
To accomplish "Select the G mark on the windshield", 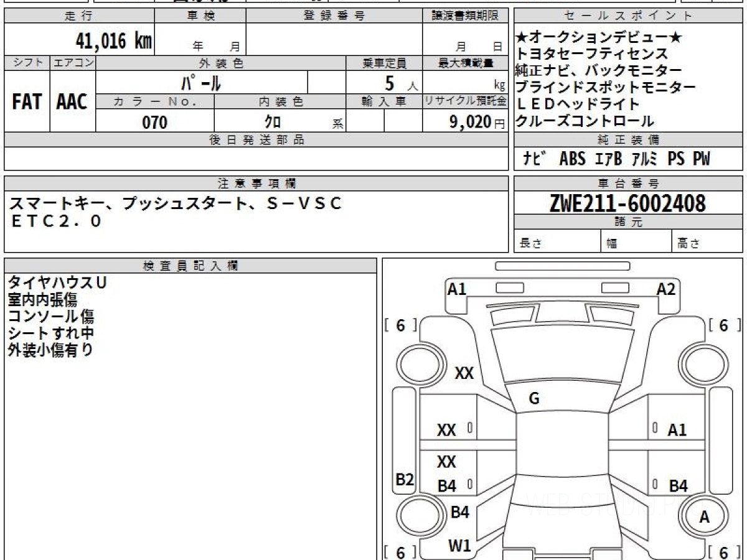I will 533,399.
